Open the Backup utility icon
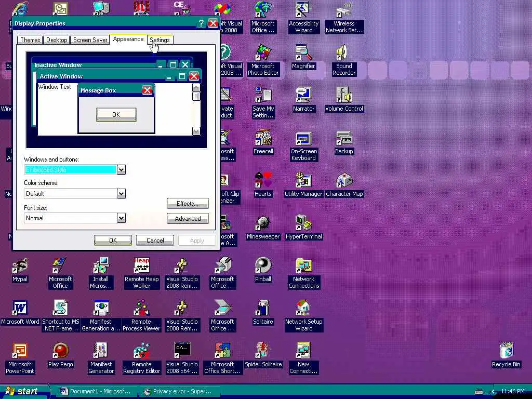Viewport: 532px width, 399px height. (x=344, y=142)
